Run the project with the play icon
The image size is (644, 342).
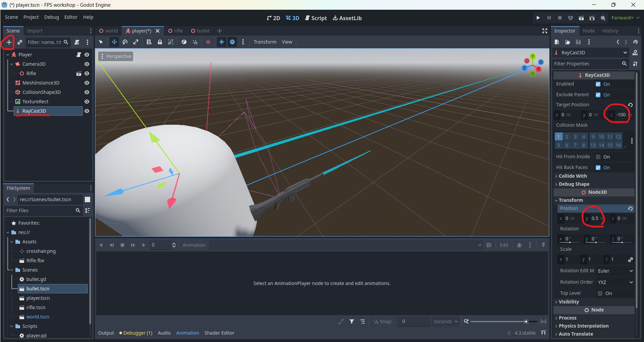click(x=538, y=18)
